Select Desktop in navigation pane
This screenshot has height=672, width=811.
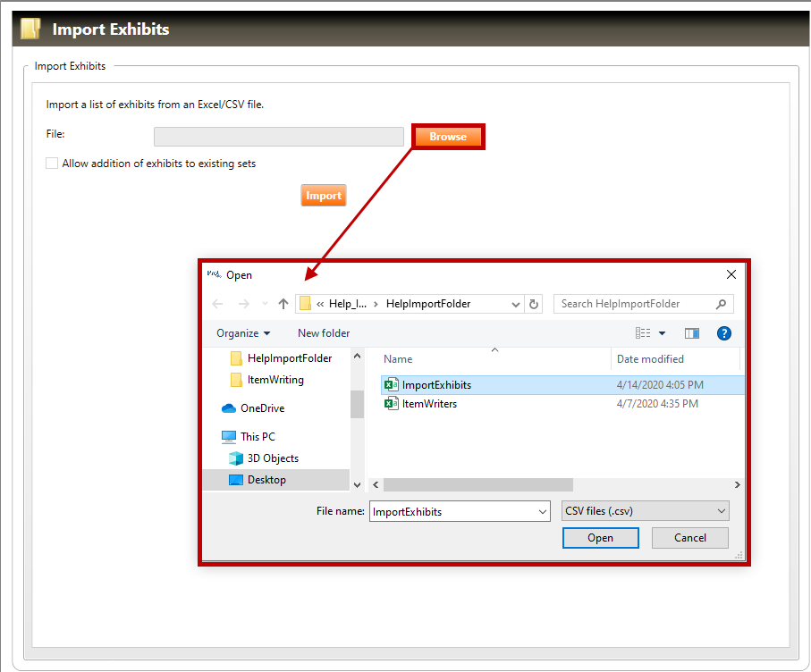(266, 480)
